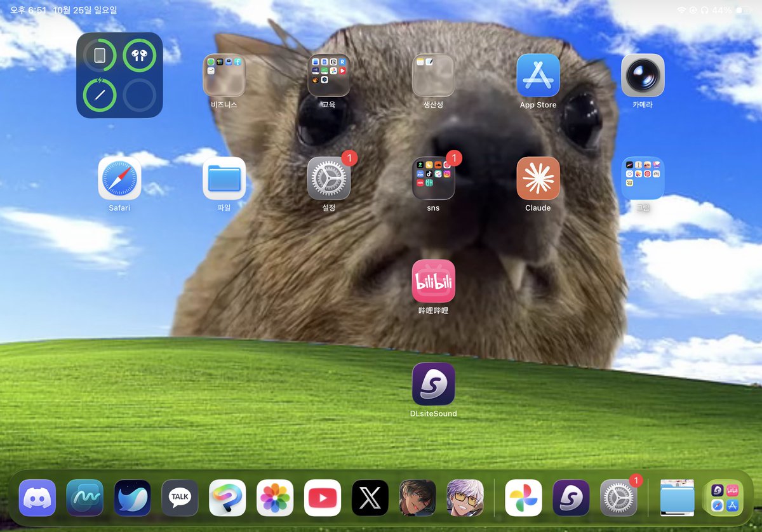Open the recent Files thumbnail in the dock
The width and height of the screenshot is (762, 532).
pos(677,498)
